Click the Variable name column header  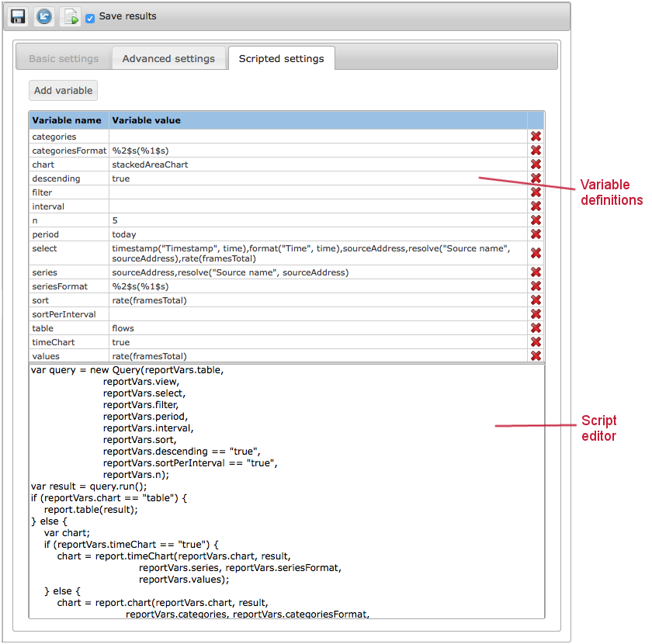click(x=69, y=120)
